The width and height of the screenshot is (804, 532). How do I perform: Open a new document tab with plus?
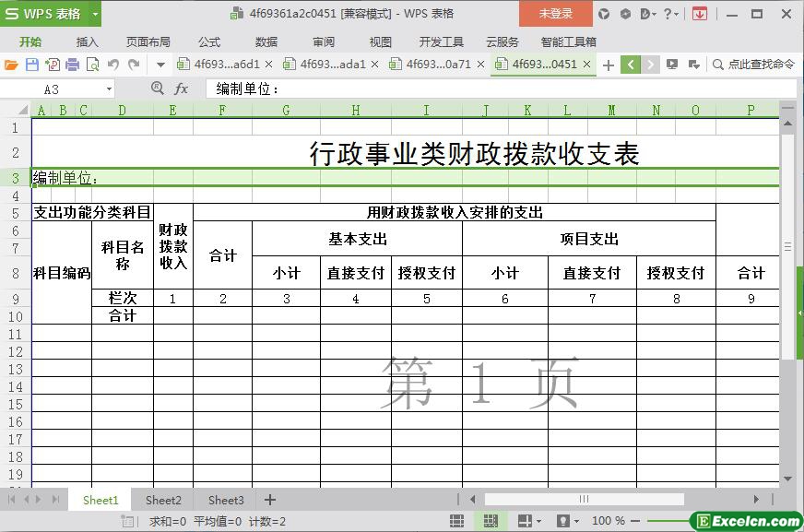click(608, 65)
